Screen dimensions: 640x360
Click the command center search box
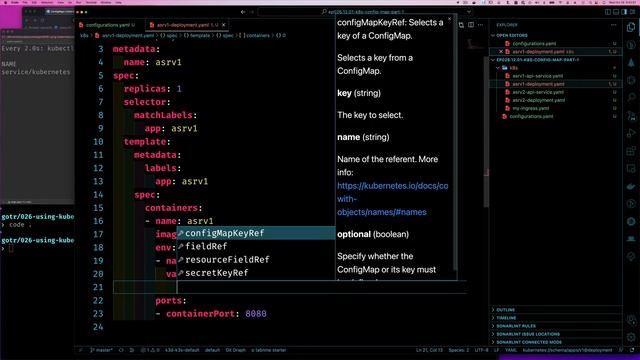[x=365, y=12]
